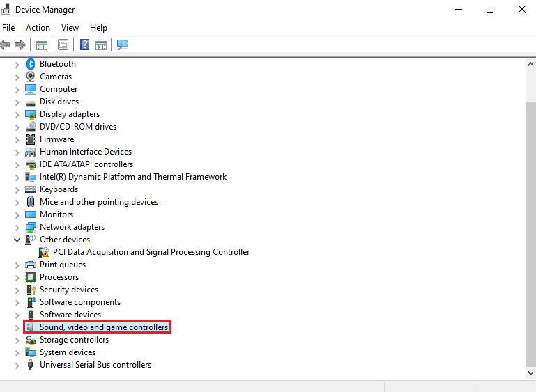Expand Sound, video and game controllers

tap(17, 327)
